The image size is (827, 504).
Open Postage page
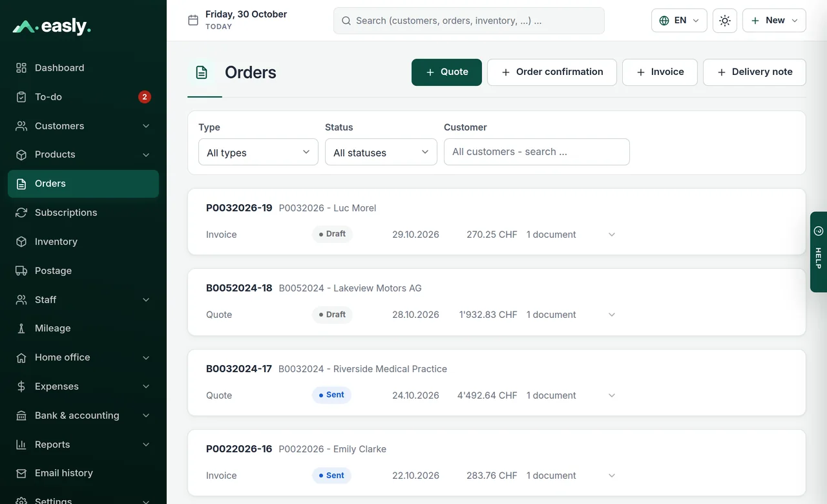tap(83, 271)
